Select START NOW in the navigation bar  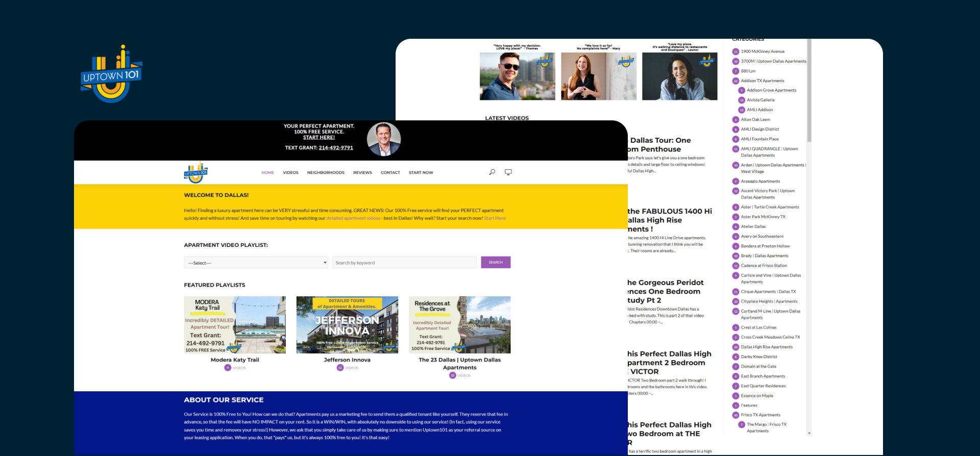(421, 172)
